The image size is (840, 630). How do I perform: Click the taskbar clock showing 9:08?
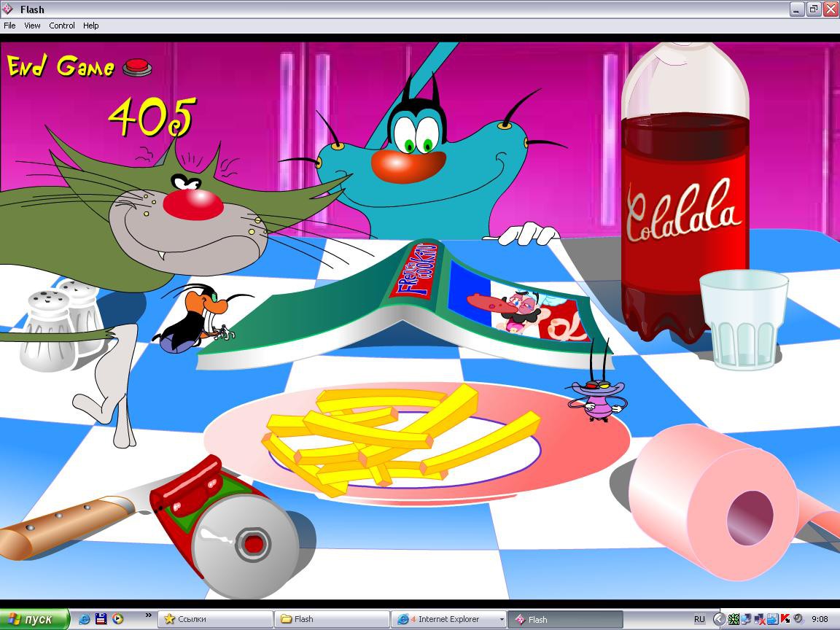820,619
